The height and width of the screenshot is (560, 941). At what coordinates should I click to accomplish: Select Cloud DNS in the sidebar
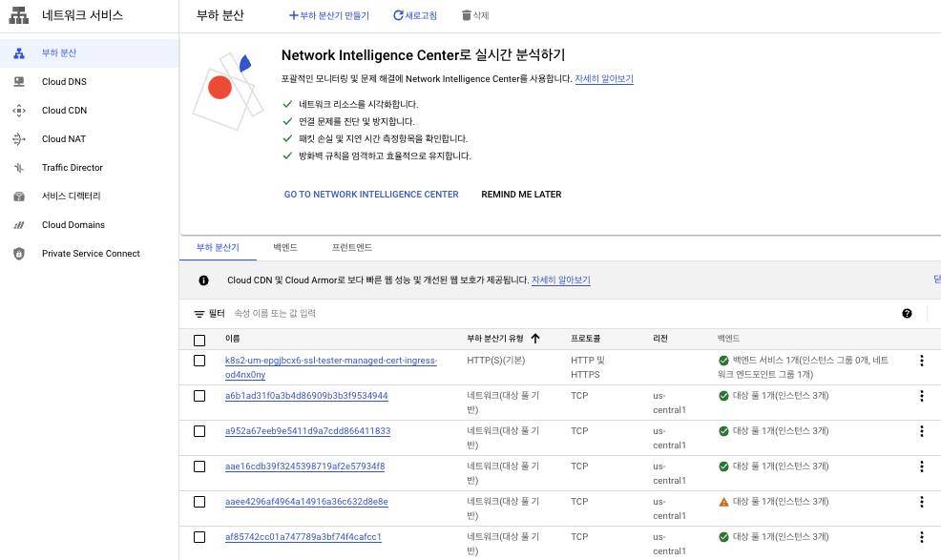coord(64,82)
